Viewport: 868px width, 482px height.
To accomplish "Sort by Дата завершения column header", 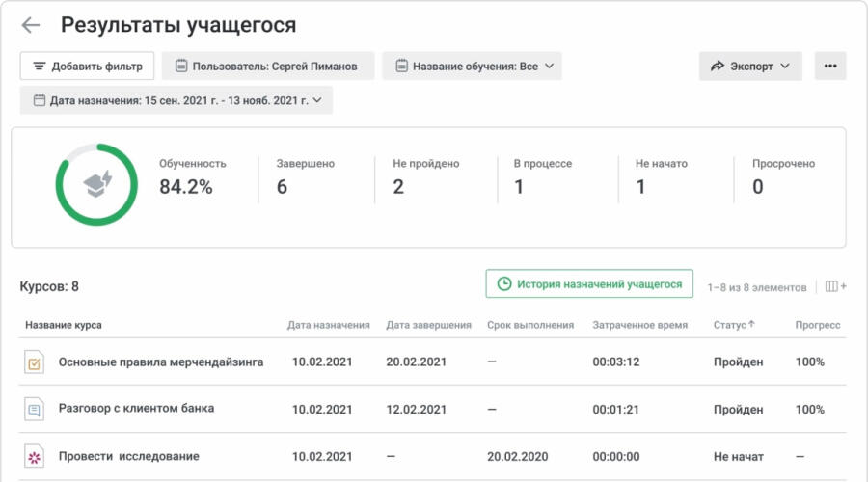I will [x=428, y=325].
